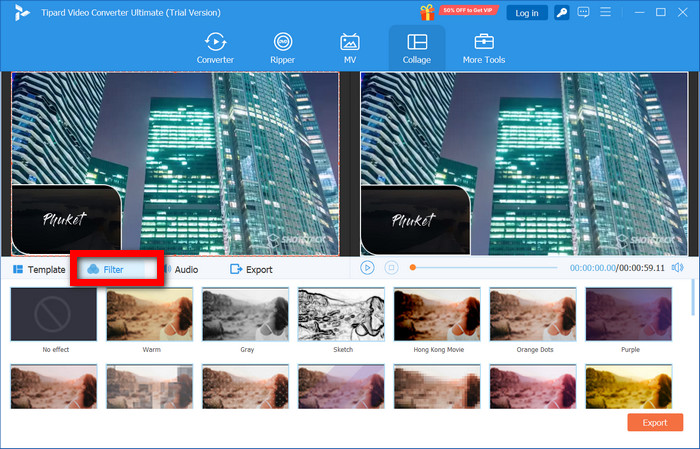Click the Tipard app logo
The width and height of the screenshot is (700, 449).
(21, 13)
